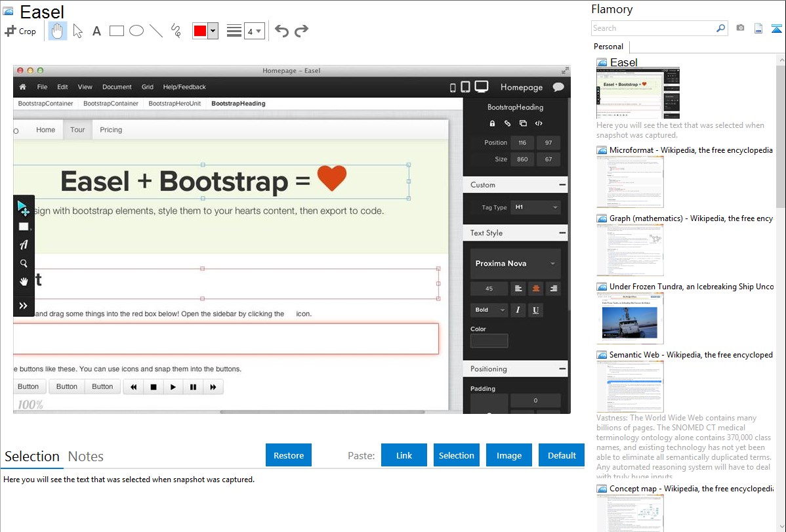Open the Microformat Wikipedia snapshot
The image size is (786, 532).
click(x=630, y=182)
